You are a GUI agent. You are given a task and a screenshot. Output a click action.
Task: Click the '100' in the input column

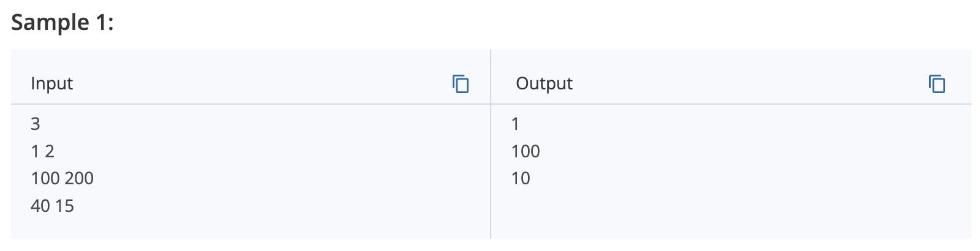[x=45, y=178]
